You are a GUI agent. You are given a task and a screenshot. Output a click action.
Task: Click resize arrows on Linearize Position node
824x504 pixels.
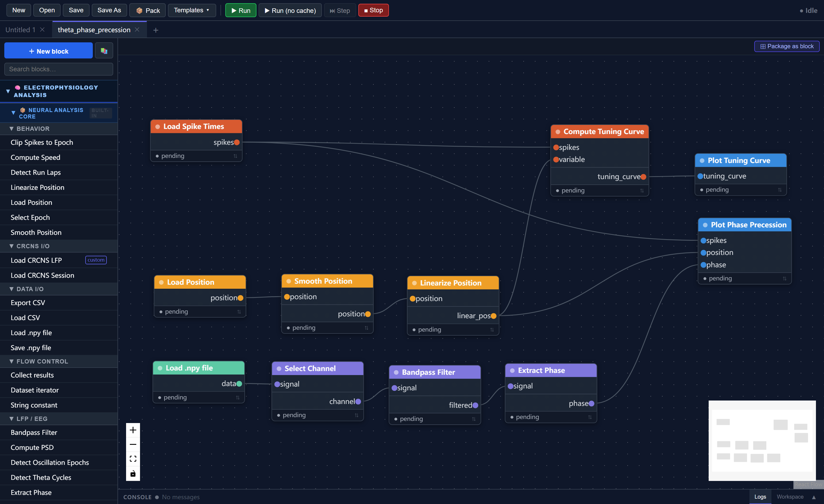pyautogui.click(x=492, y=329)
